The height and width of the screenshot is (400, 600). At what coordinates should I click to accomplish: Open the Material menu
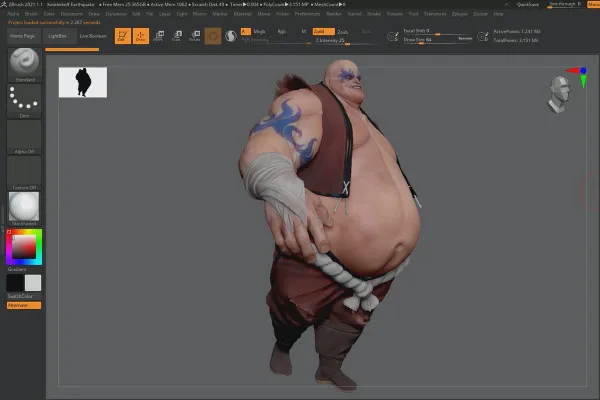[x=243, y=14]
